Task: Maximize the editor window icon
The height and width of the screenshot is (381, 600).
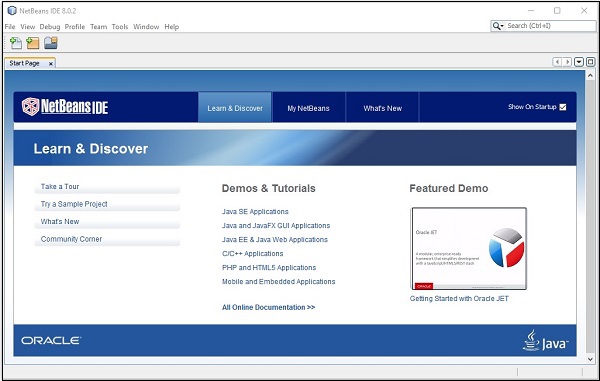Action: [590, 62]
